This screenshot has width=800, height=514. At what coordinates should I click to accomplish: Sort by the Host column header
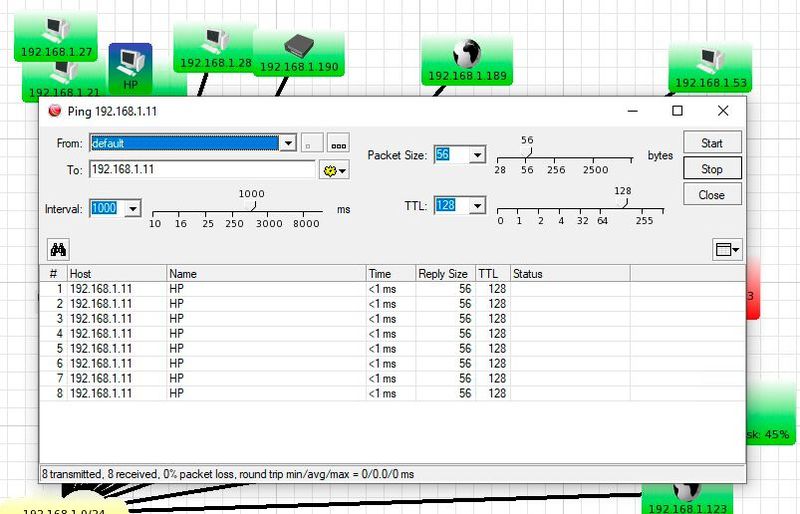tap(116, 274)
